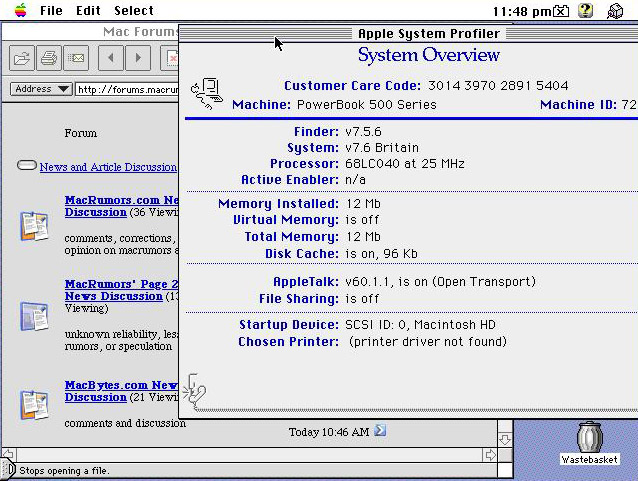Click the Wastebasket icon on desktop
Screen dimensions: 638x481
click(590, 437)
